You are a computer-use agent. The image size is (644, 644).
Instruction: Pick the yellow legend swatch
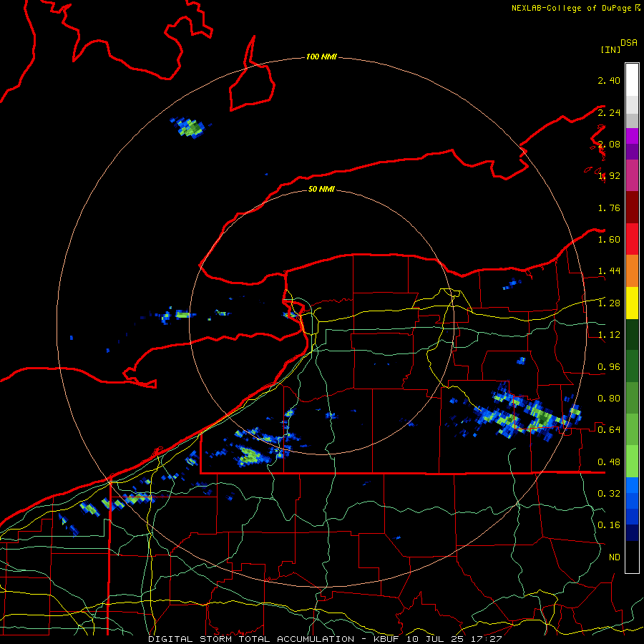click(x=632, y=303)
